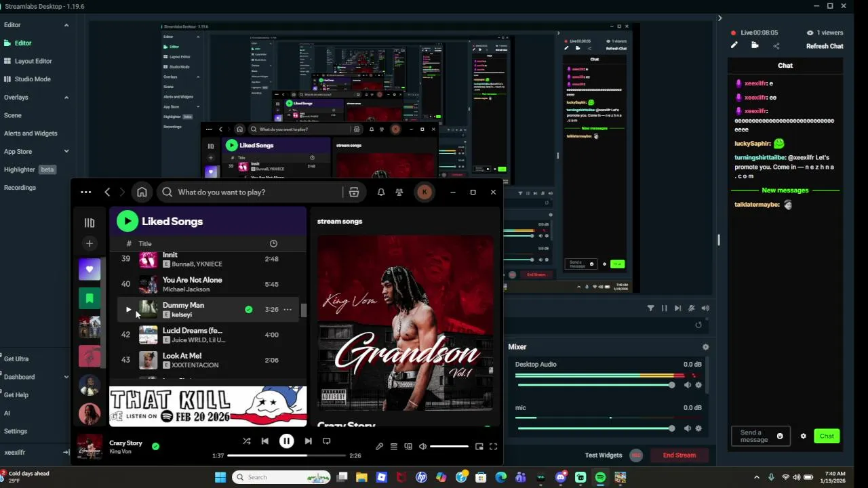Open Desktop Audio source settings gear
Viewport: 868px width, 488px height.
(x=698, y=385)
